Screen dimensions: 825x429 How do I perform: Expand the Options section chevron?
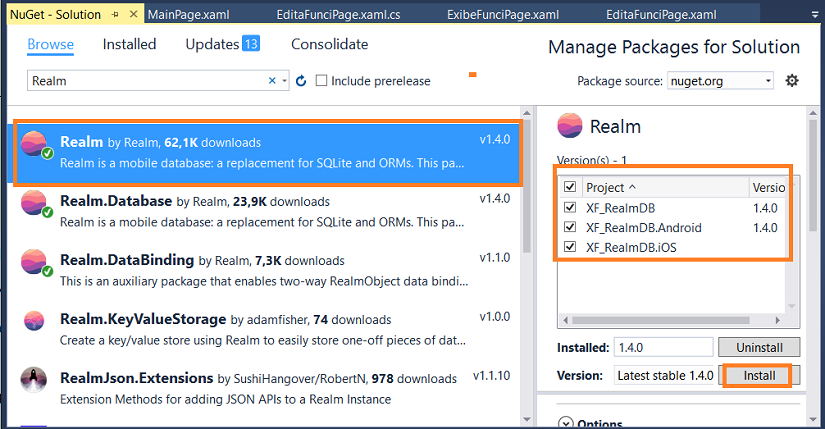[566, 423]
